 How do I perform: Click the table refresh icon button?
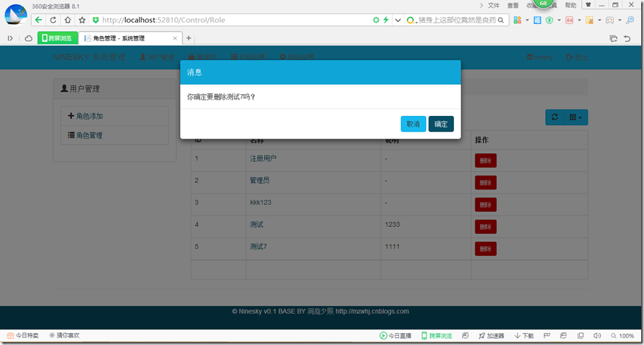(x=554, y=117)
